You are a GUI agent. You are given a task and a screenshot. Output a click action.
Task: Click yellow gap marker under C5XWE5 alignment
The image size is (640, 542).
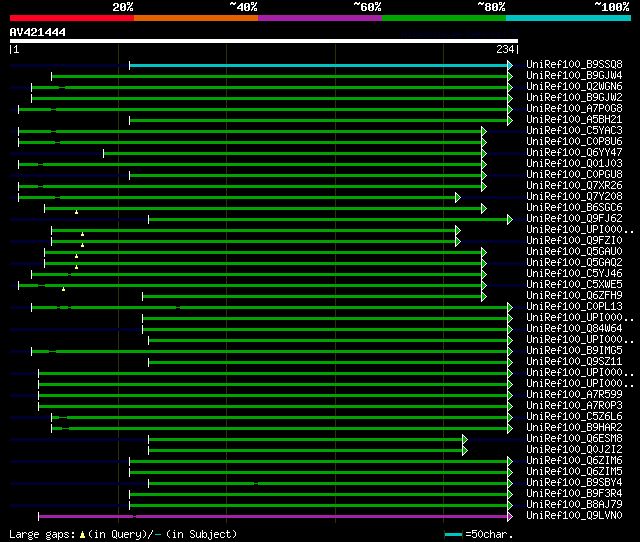(63, 289)
